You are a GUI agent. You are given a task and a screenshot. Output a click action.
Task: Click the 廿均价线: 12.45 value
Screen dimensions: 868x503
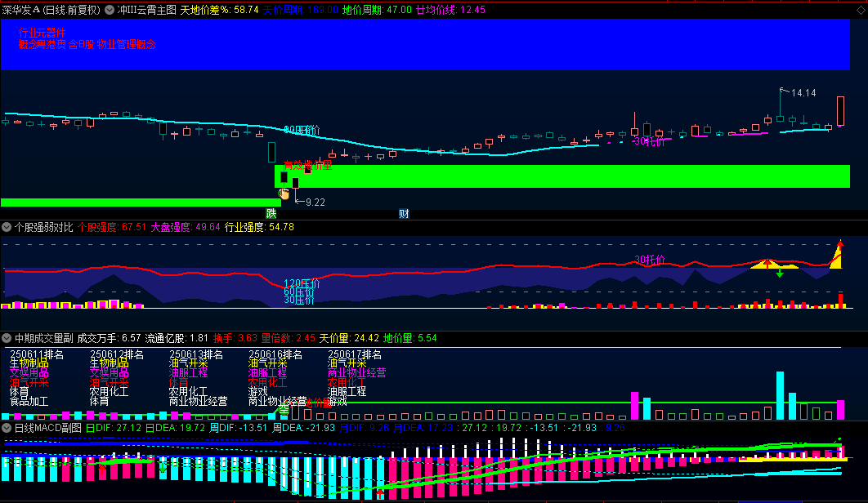click(x=450, y=10)
